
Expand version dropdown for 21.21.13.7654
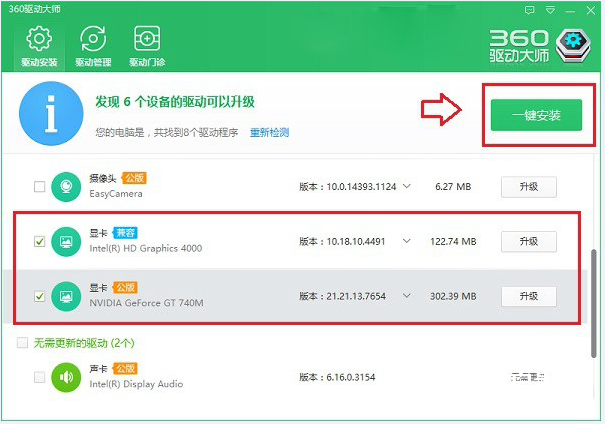point(407,296)
